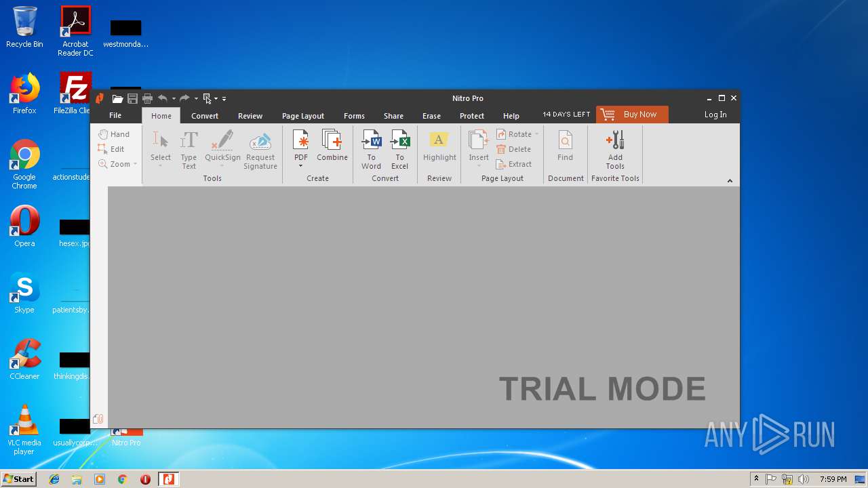
Task: Customize Quick Access Toolbar dropdown
Action: click(224, 99)
